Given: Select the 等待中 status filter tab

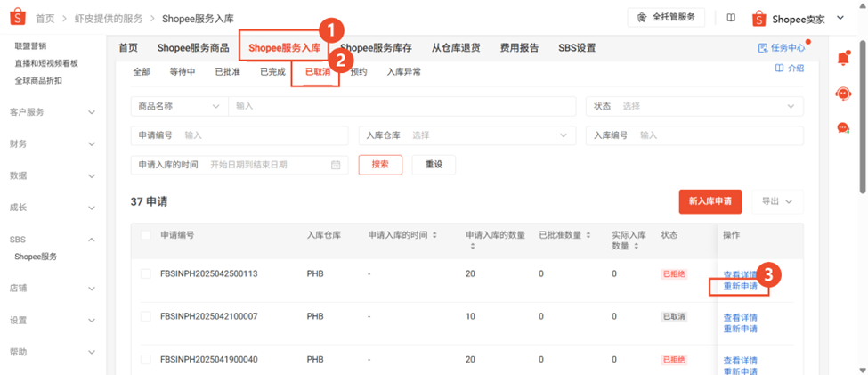Looking at the screenshot, I should point(183,72).
